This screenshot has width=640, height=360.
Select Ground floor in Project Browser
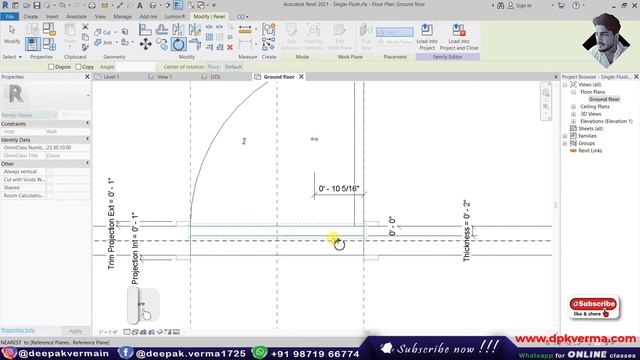(604, 99)
